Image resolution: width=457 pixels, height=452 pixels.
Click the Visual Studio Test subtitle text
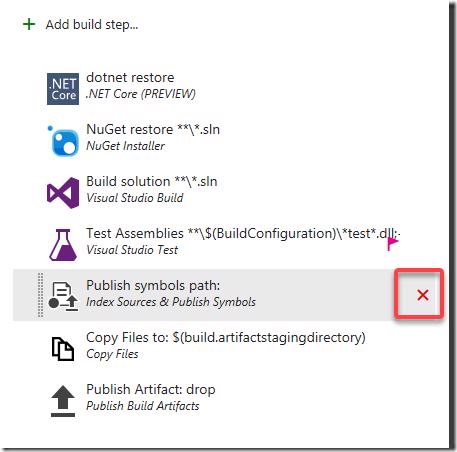coord(132,250)
